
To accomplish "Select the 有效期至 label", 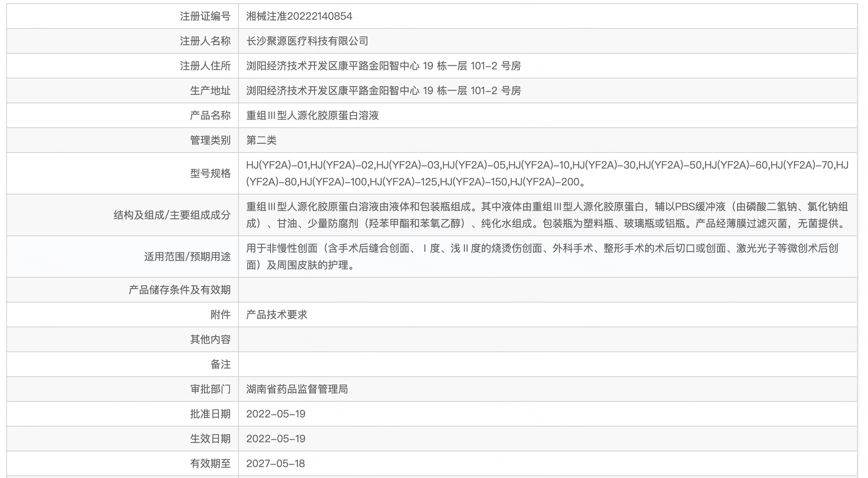I will pos(210,463).
